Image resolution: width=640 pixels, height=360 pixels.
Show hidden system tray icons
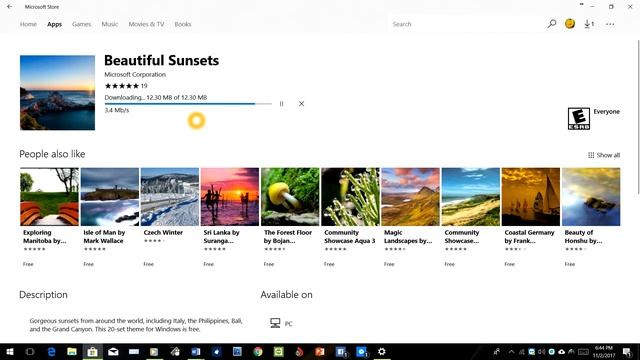click(511, 351)
